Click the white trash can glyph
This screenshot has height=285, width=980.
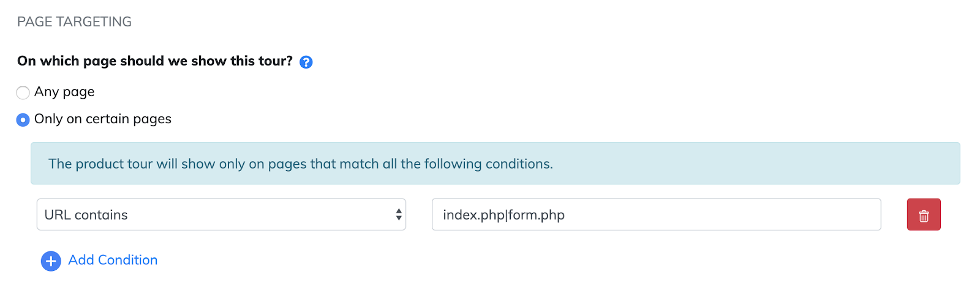pos(924,216)
